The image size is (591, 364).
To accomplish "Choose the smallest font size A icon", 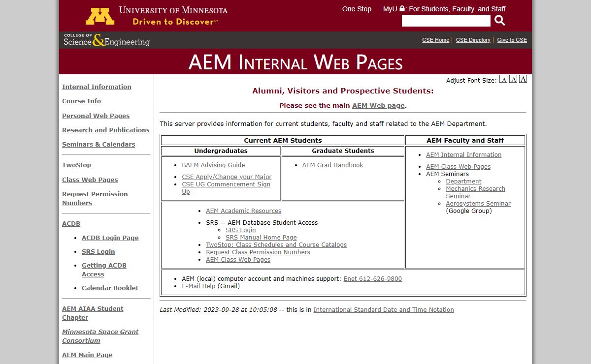I will click(503, 79).
